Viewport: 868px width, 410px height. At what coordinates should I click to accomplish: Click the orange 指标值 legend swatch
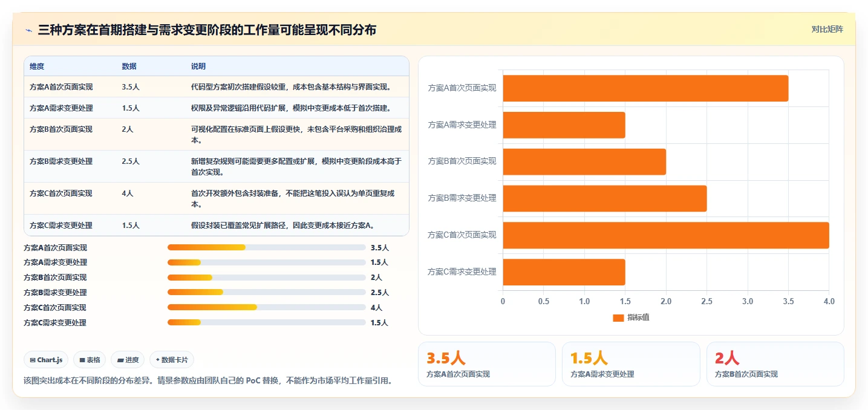click(618, 317)
